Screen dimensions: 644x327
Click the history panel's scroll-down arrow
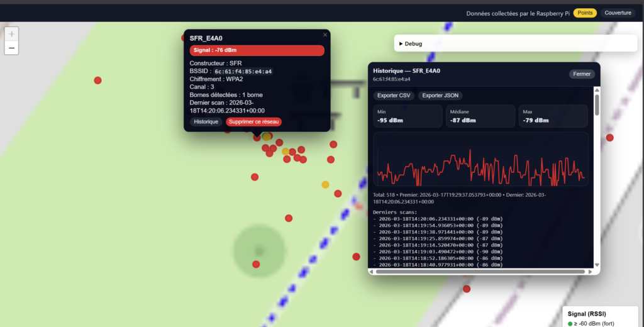(x=597, y=265)
